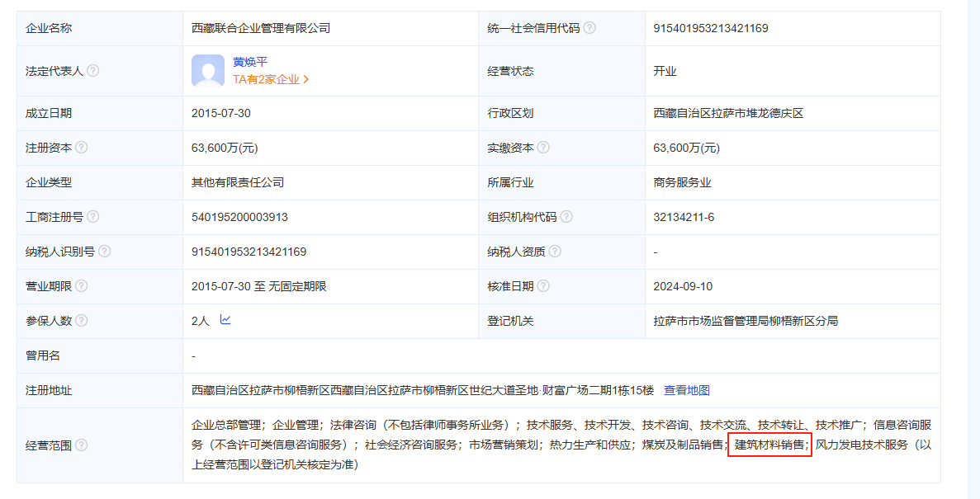Image resolution: width=980 pixels, height=499 pixels.
Task: Click insured count value 2人
Action: (x=200, y=321)
